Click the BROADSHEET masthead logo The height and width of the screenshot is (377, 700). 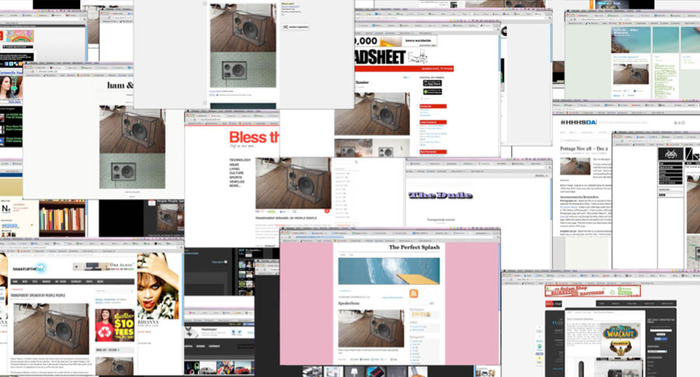tap(380, 57)
